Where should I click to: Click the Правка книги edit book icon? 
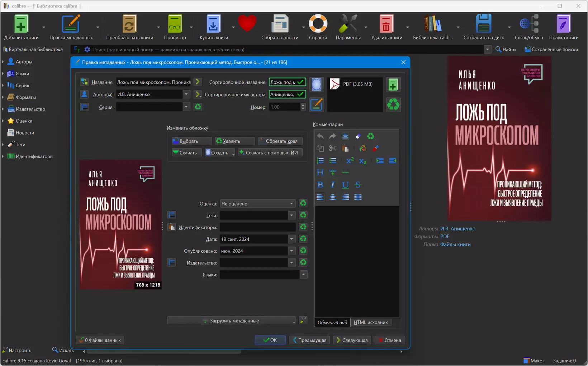(564, 24)
